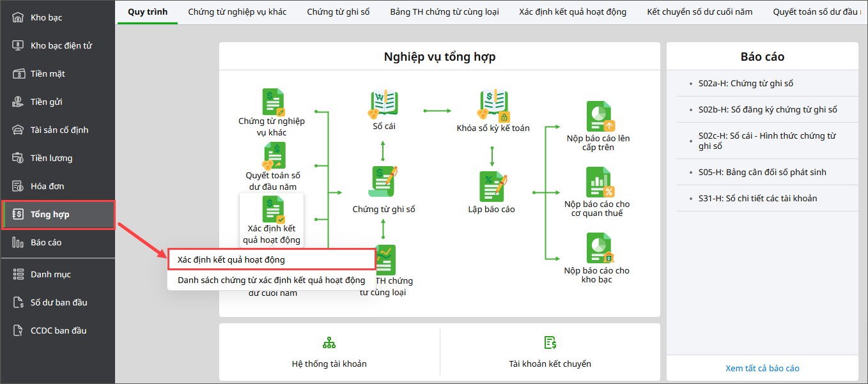868x384 pixels.
Task: Open the Sổ cái book icon
Action: 384,105
